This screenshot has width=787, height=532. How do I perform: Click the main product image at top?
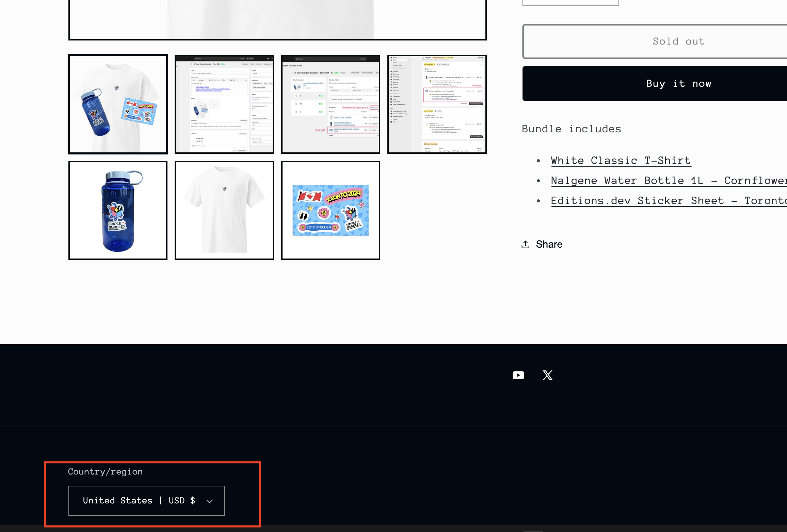tap(277, 19)
